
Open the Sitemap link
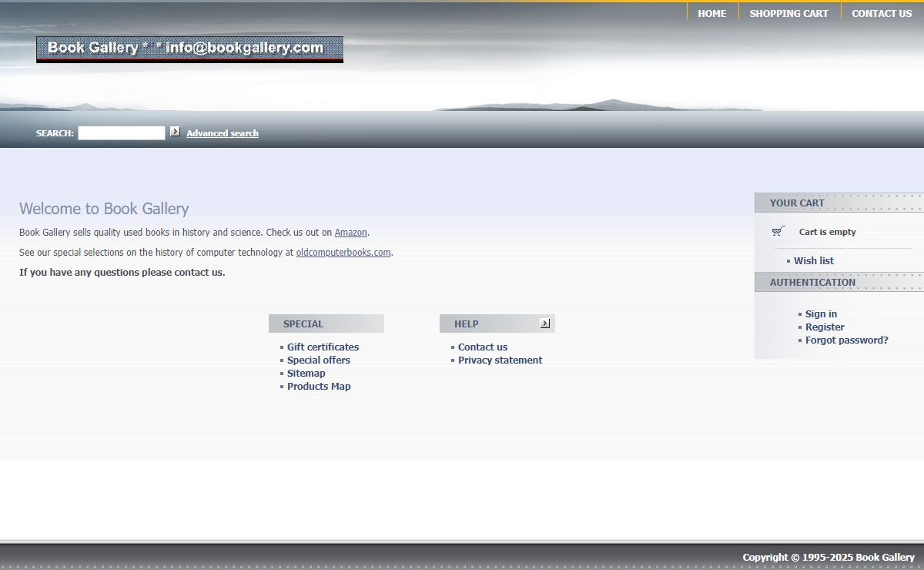[306, 374]
